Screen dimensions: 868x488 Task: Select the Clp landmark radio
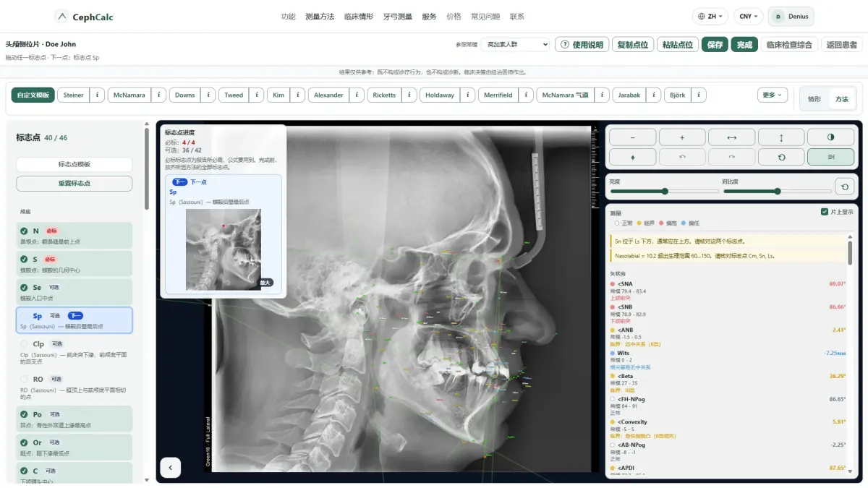25,344
